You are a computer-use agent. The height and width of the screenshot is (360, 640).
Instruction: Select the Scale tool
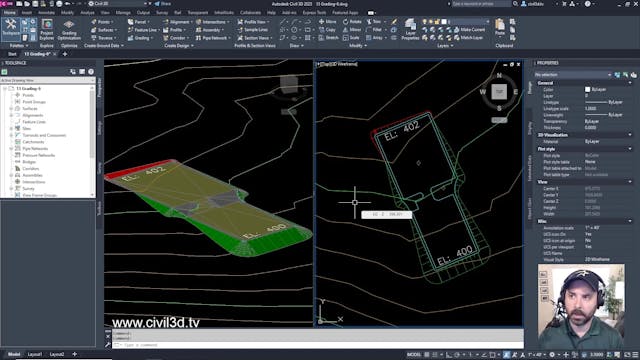pos(351,38)
